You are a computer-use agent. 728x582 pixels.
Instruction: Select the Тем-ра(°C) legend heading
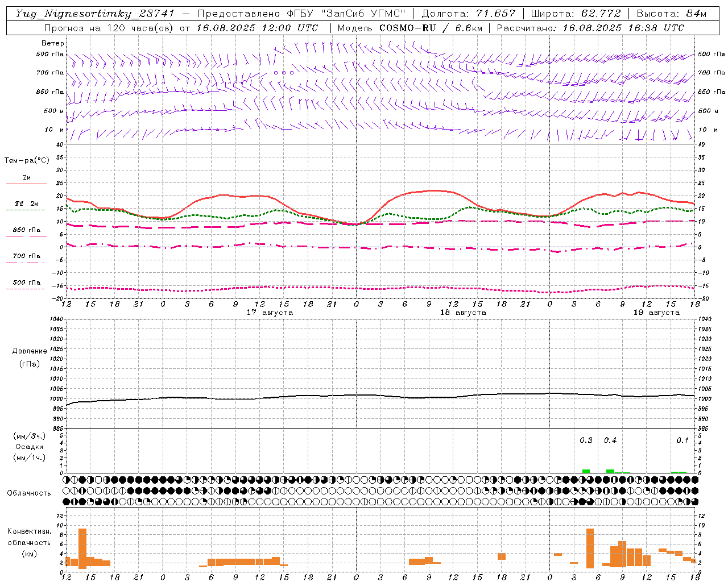tap(27, 161)
